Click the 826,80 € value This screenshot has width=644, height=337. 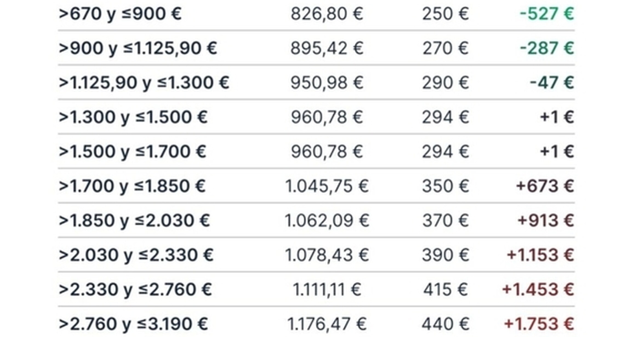[x=327, y=14]
